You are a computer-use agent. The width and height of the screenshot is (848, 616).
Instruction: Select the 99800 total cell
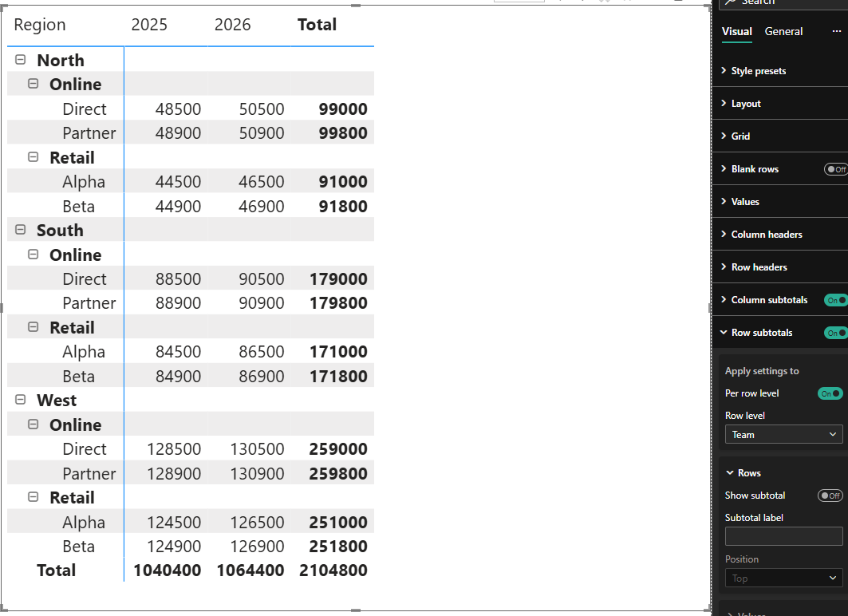click(x=343, y=133)
